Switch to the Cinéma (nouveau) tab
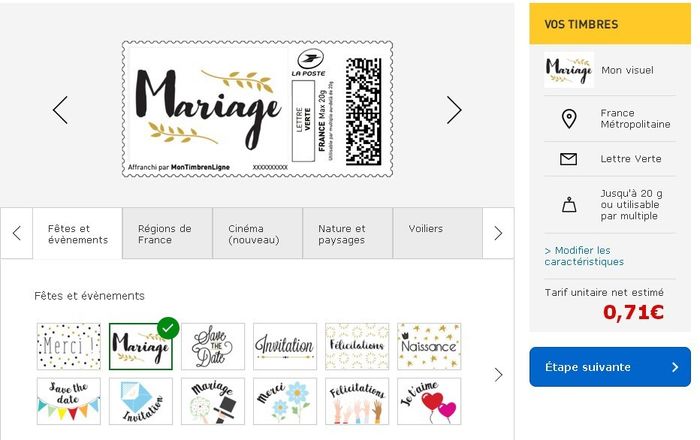 pyautogui.click(x=258, y=233)
